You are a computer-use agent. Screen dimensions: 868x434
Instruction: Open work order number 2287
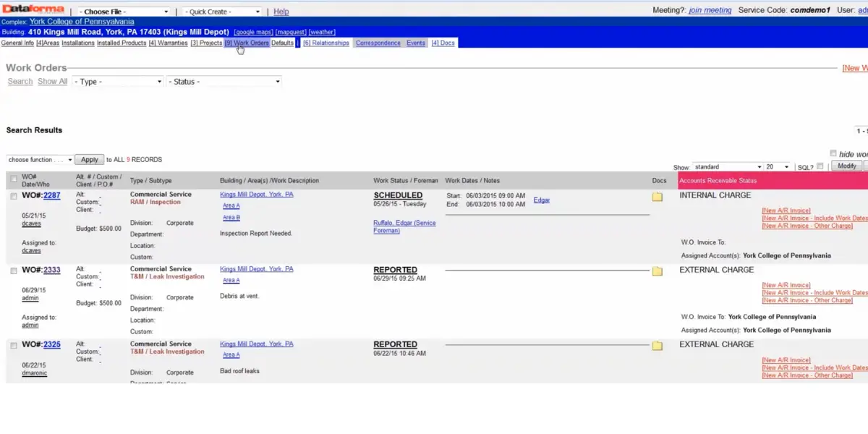[x=52, y=195]
